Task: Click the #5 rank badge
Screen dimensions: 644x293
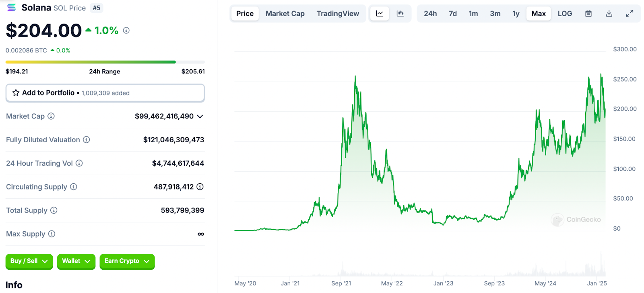Action: coord(97,8)
